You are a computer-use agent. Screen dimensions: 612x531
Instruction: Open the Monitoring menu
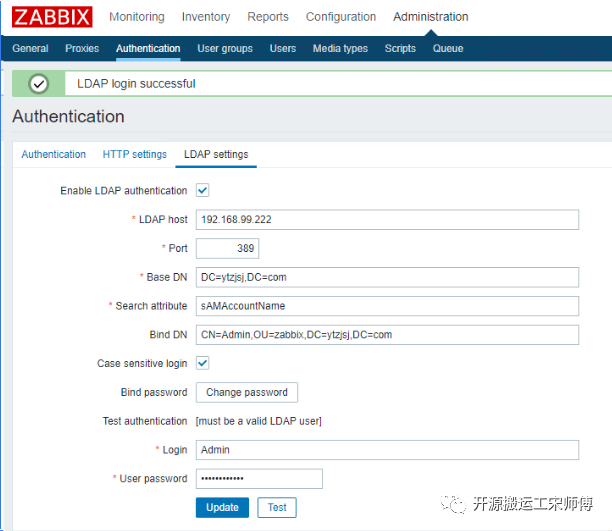pyautogui.click(x=137, y=17)
